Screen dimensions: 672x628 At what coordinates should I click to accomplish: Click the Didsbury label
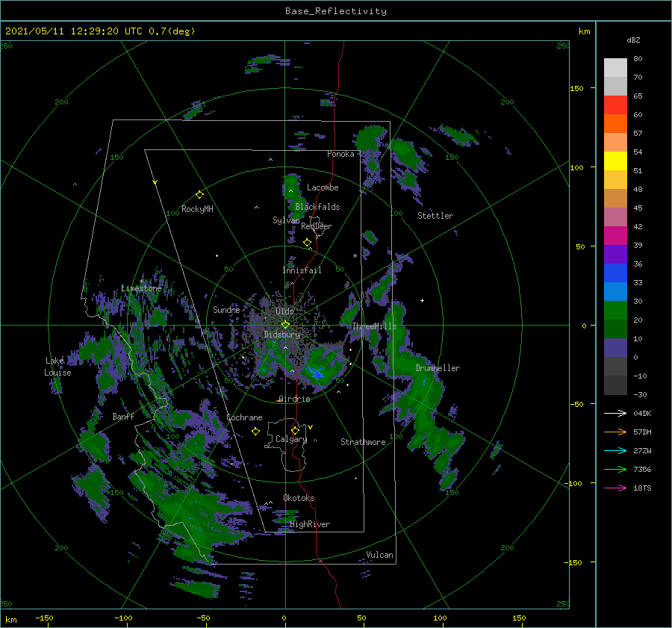tap(281, 335)
